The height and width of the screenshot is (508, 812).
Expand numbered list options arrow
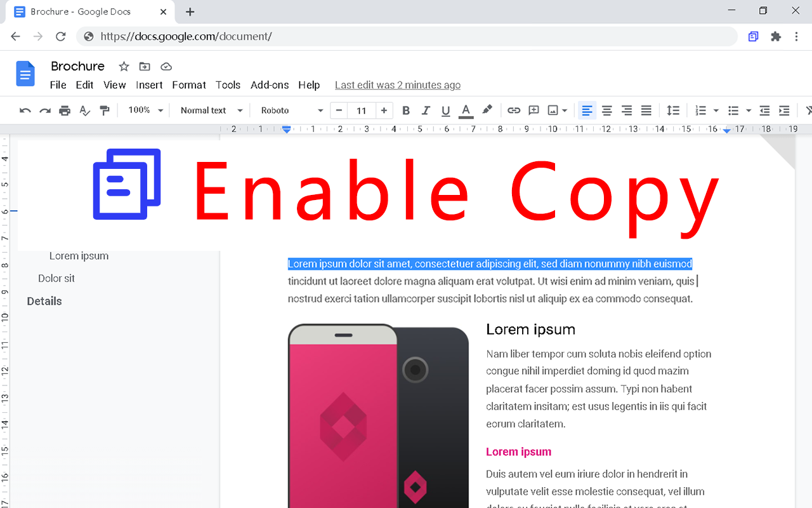716,110
